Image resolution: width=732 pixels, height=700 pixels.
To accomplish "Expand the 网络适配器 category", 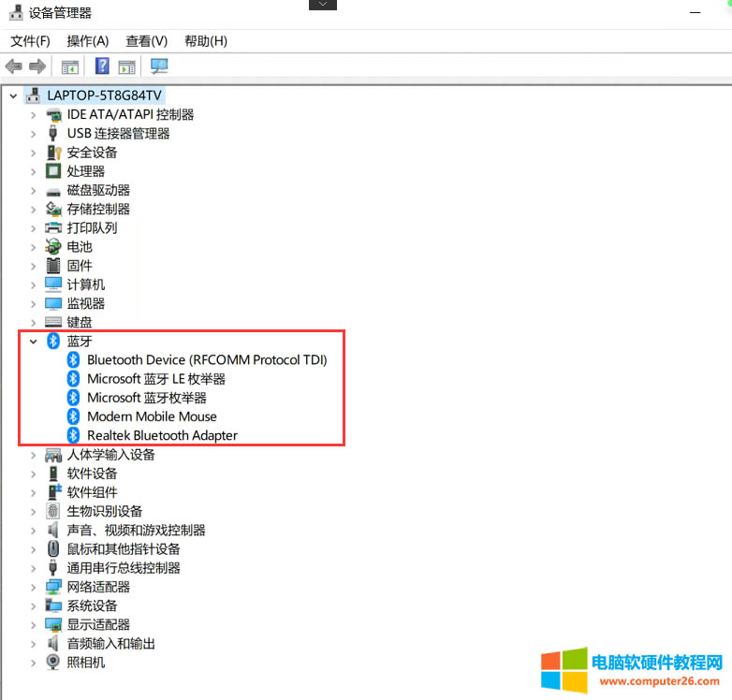I will click(x=33, y=587).
